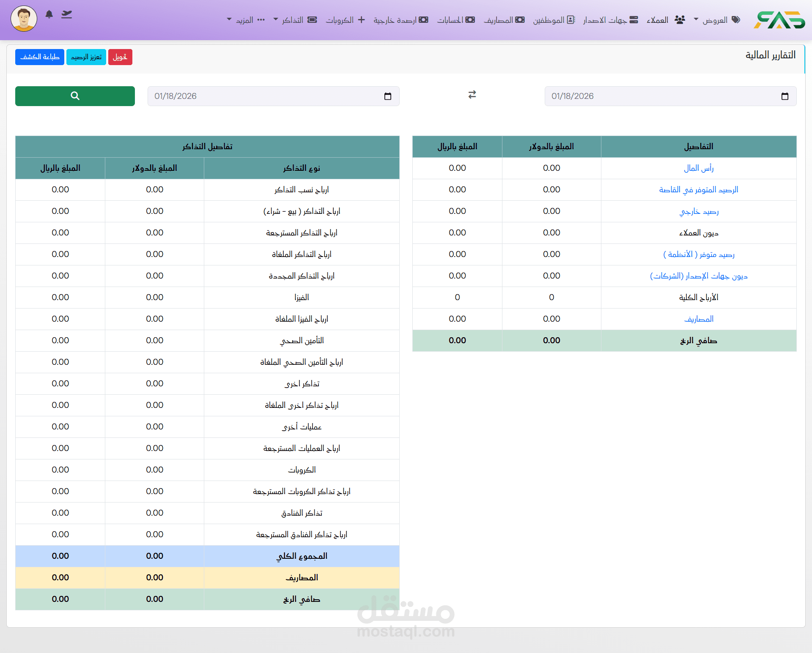Open calendar picker on left date field
The image size is (812, 653).
(387, 96)
